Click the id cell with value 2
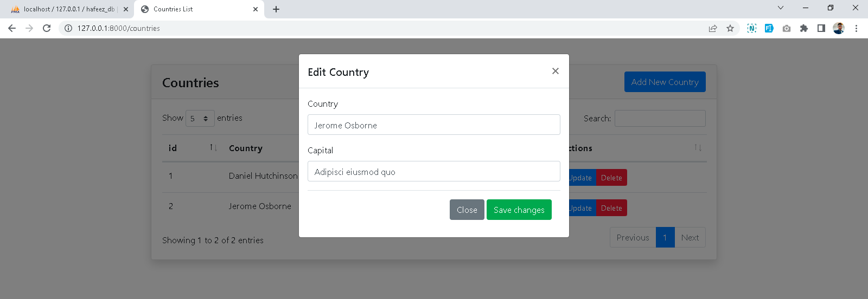 [x=171, y=206]
